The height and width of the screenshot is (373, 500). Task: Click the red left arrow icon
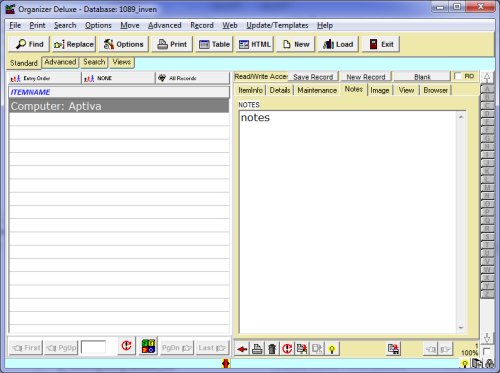tap(242, 349)
